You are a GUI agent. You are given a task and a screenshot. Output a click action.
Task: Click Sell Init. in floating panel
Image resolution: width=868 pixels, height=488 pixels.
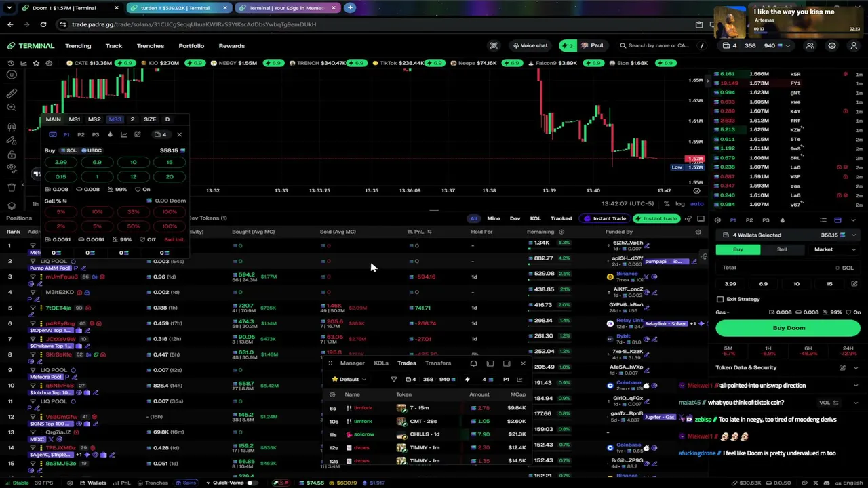click(x=174, y=240)
